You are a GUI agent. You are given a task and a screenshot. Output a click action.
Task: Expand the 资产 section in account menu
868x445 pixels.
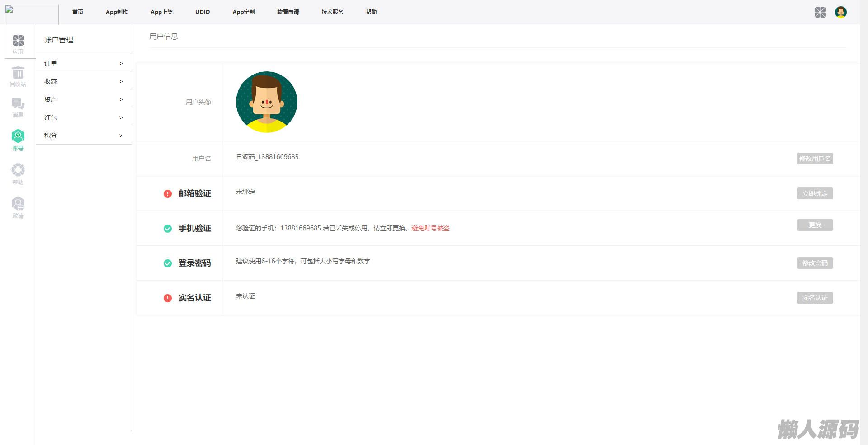tap(84, 99)
